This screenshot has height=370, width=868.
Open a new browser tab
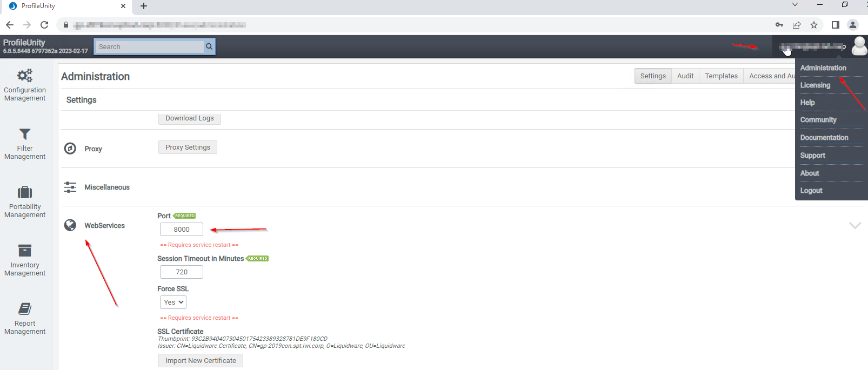[144, 6]
